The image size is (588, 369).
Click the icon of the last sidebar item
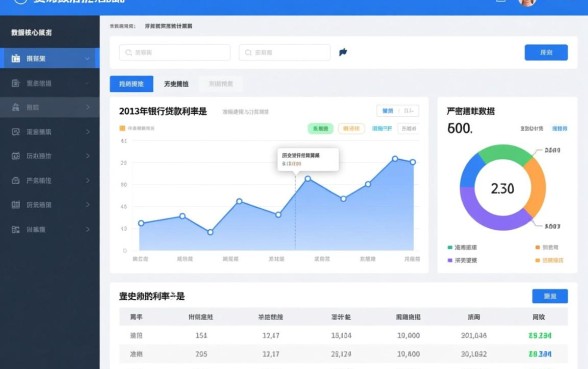coord(16,229)
